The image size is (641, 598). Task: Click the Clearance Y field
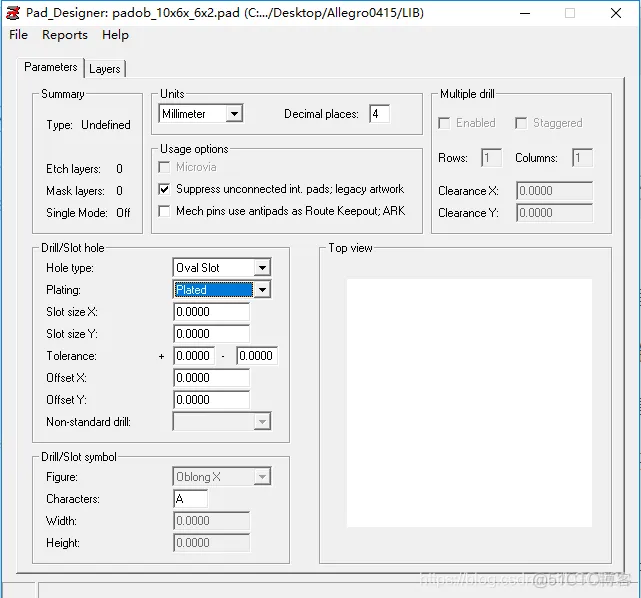coord(554,213)
